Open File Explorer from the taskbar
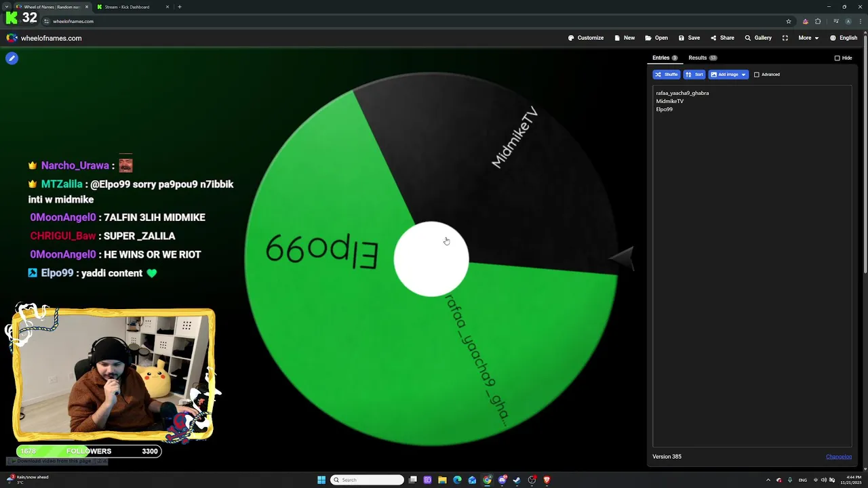The height and width of the screenshot is (488, 868). point(442,480)
